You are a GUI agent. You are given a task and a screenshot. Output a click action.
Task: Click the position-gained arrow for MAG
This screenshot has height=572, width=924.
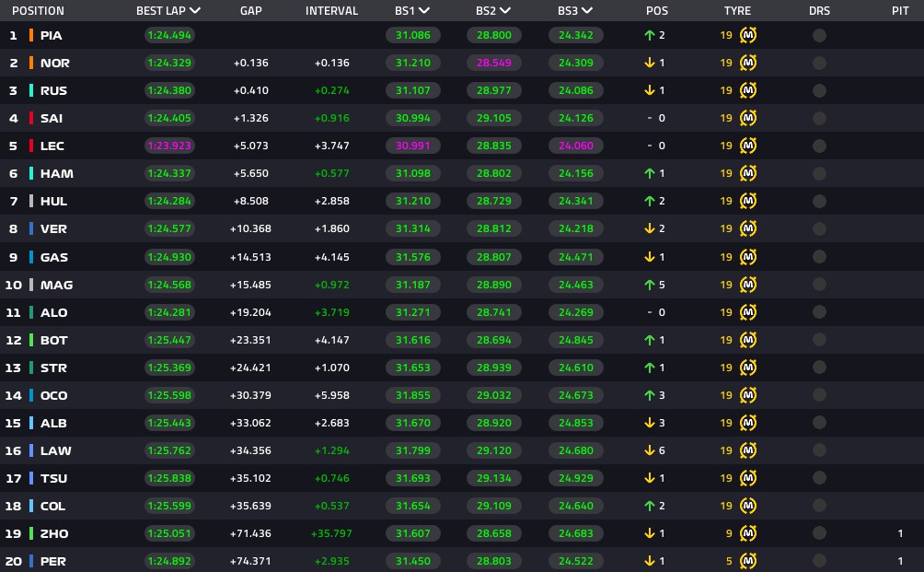650,285
